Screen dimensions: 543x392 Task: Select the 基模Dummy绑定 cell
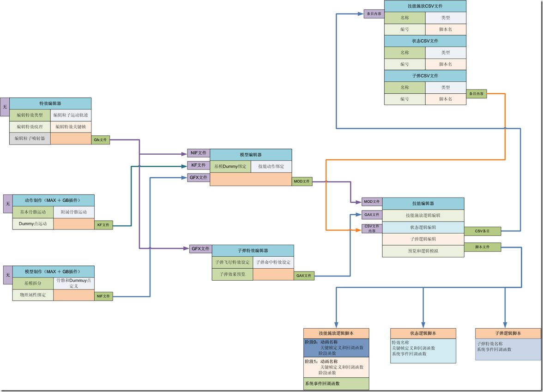click(230, 167)
